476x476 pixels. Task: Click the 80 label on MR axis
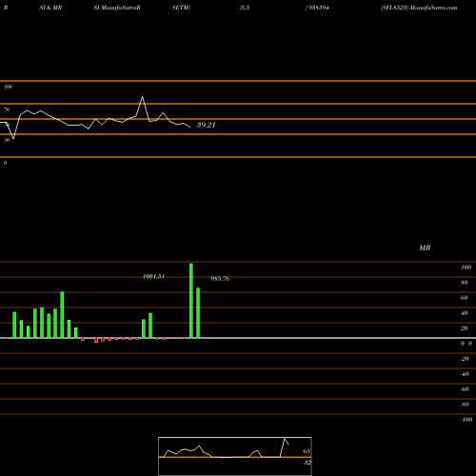[465, 283]
